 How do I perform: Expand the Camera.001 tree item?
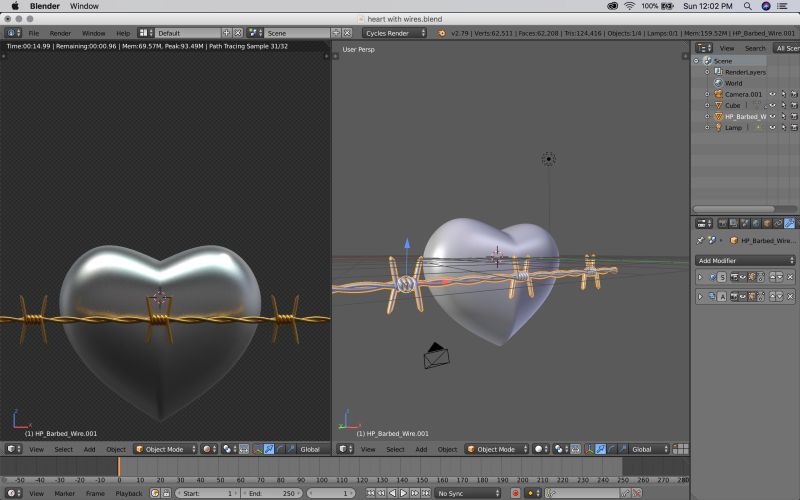[707, 94]
